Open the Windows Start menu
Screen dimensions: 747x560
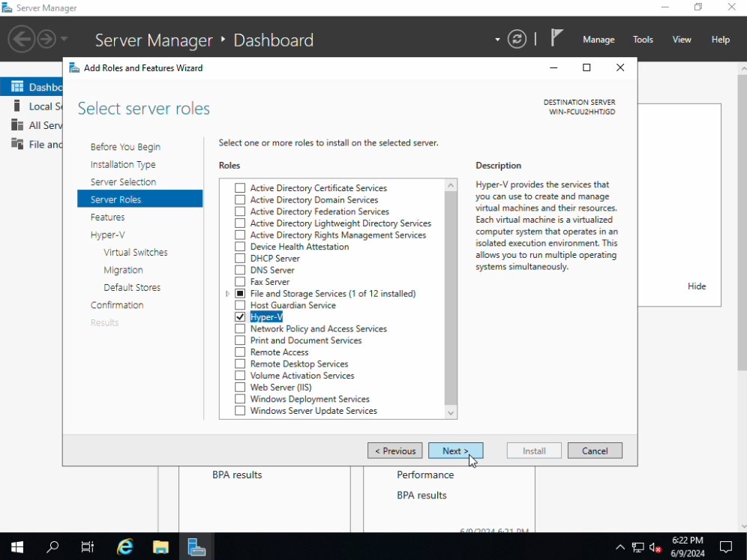point(17,547)
